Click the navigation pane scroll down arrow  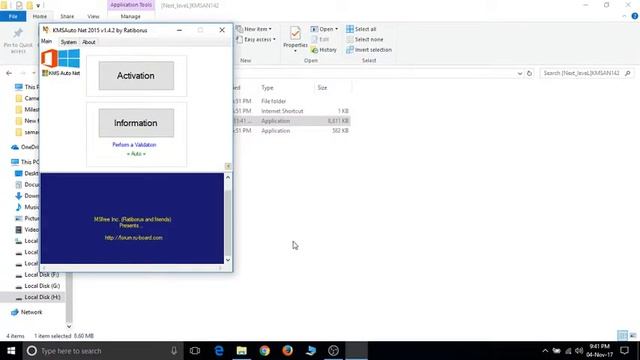click(x=69, y=326)
